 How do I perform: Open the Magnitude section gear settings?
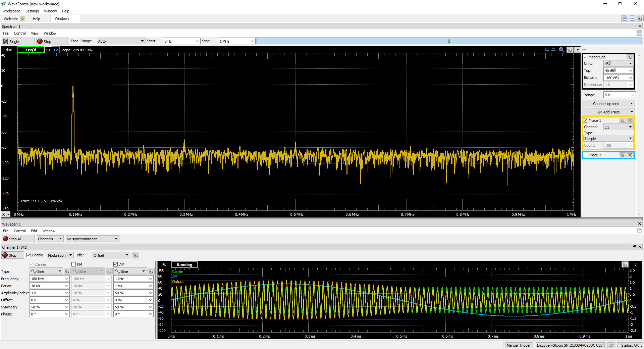630,57
